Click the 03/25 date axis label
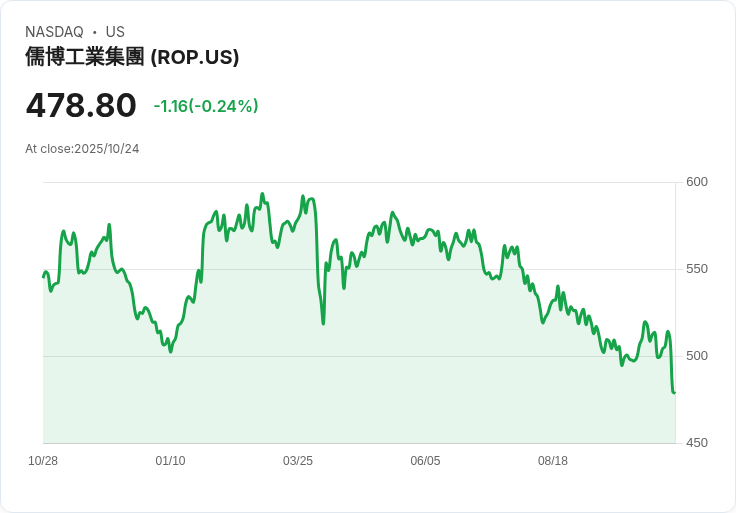Image resolution: width=736 pixels, height=513 pixels. (298, 461)
